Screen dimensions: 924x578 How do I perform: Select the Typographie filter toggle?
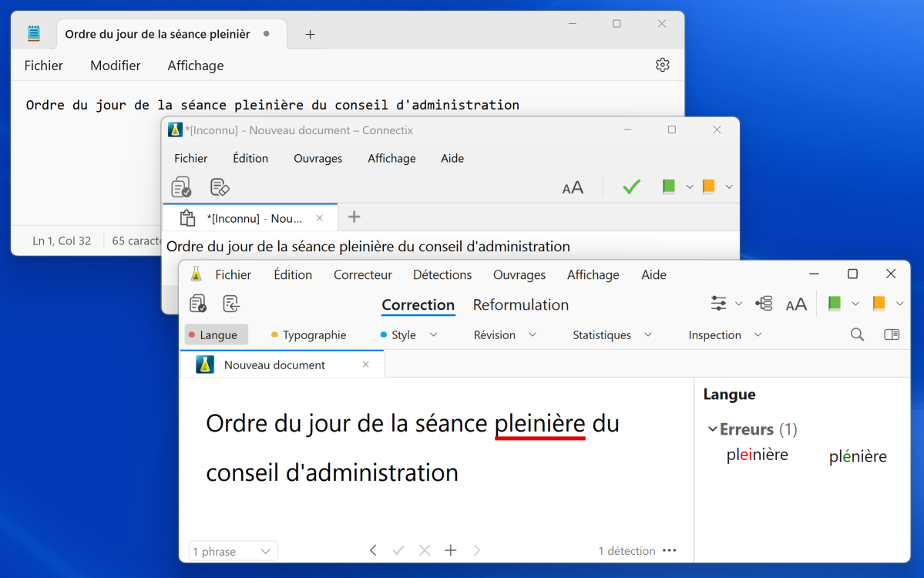[x=308, y=334]
